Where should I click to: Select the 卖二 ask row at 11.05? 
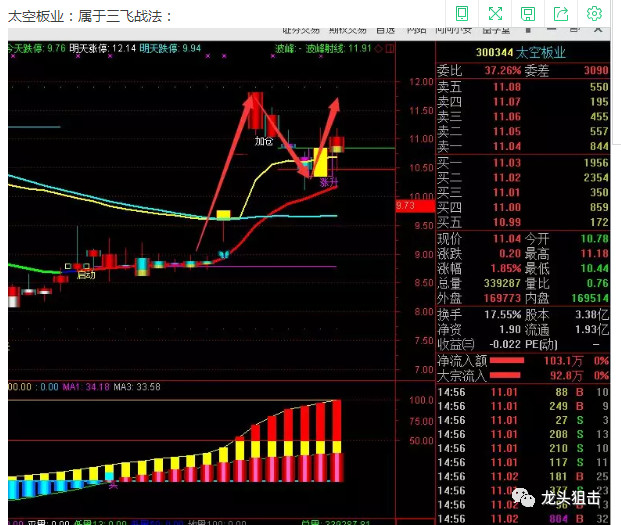[x=523, y=131]
